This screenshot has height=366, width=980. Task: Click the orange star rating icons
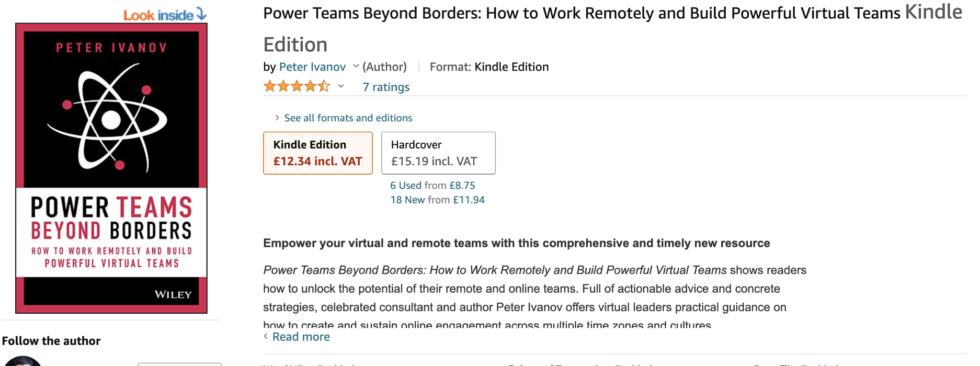(x=297, y=86)
